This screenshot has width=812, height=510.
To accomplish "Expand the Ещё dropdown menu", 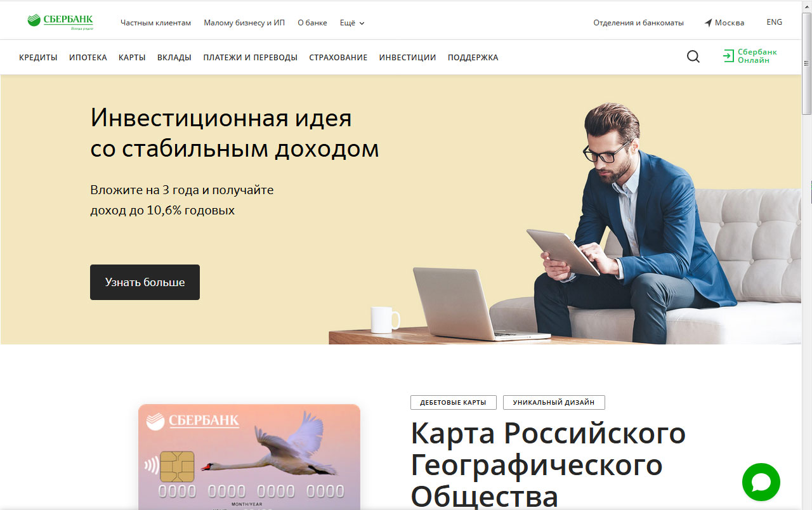I will click(x=352, y=23).
